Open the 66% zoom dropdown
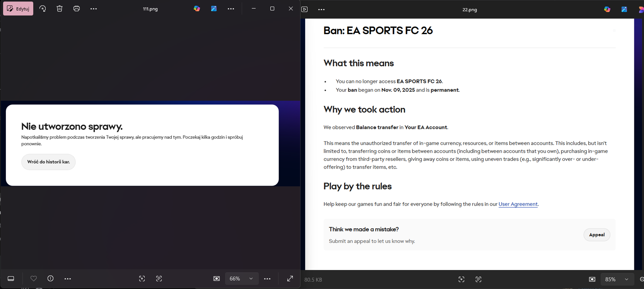644x289 pixels. pos(251,279)
